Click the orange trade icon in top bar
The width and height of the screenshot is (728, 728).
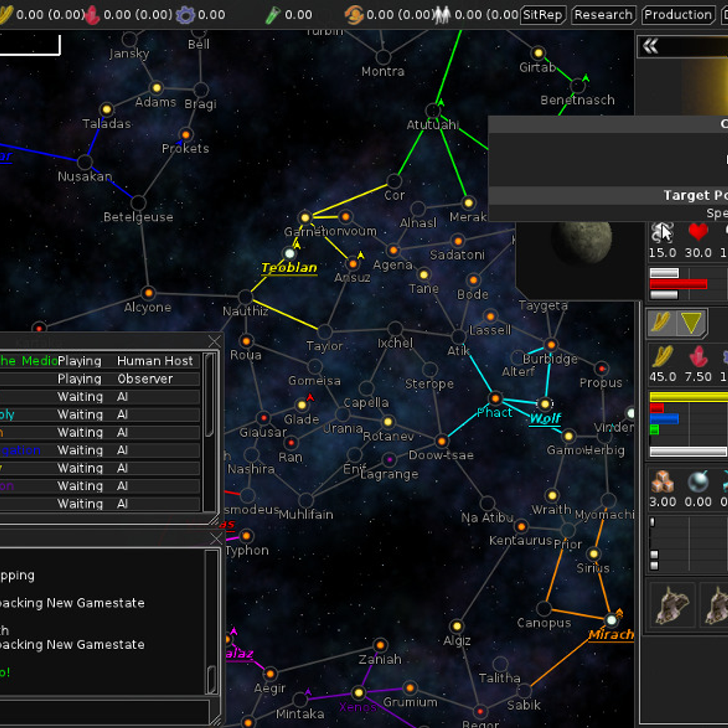(354, 15)
